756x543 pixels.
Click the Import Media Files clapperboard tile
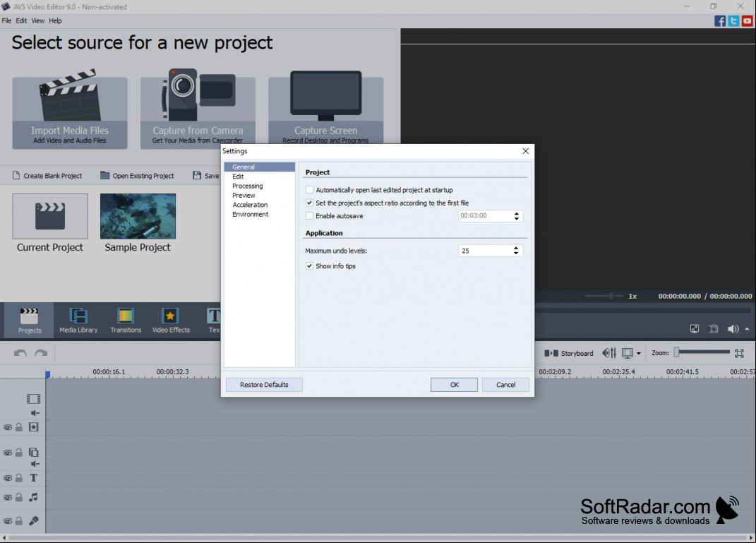tap(70, 109)
